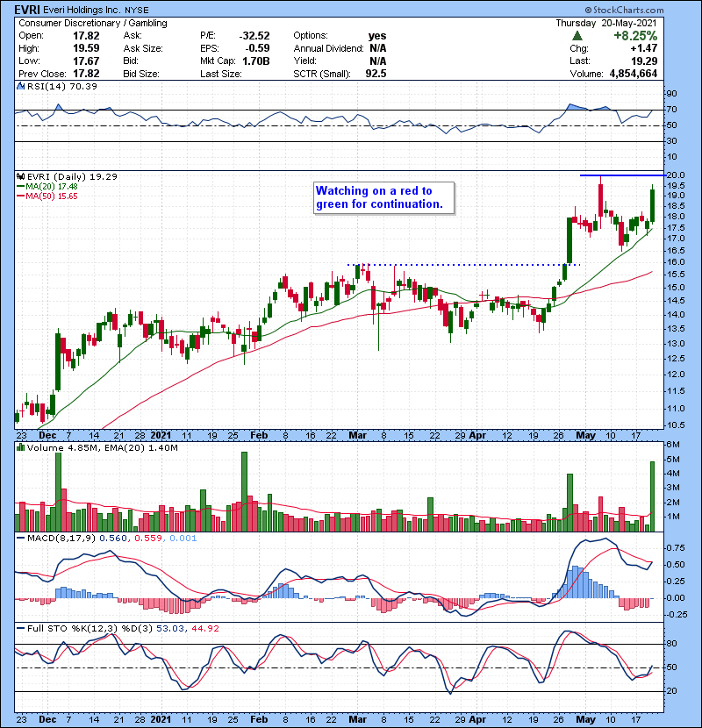The height and width of the screenshot is (728, 702).
Task: Click the MACD(8,17,9) indicator label
Action: [x=62, y=539]
